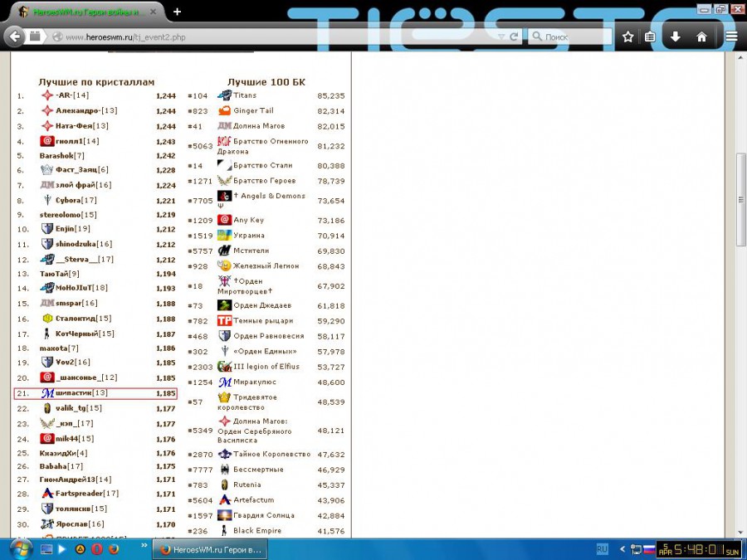Click the clan icon beside Фаст_Заяц[6]
747x560 pixels.
[x=47, y=169]
